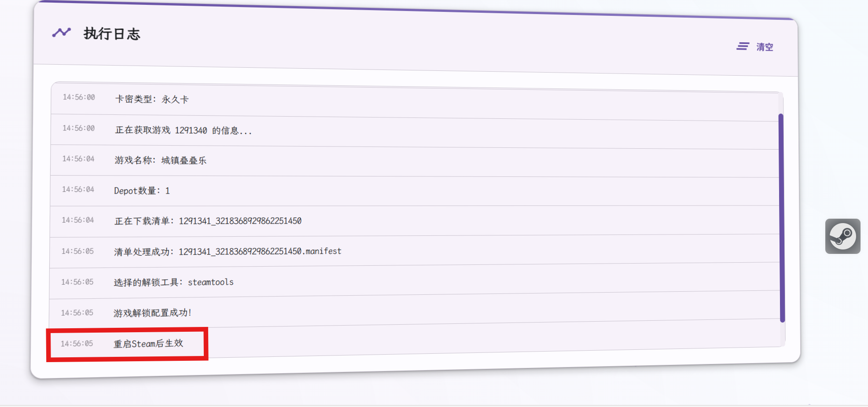868x407 pixels.
Task: Click the floating Steam logo icon
Action: (x=842, y=236)
